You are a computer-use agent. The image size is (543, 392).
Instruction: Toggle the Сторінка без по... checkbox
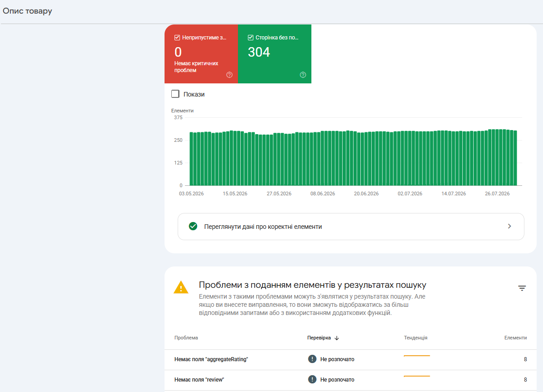250,38
